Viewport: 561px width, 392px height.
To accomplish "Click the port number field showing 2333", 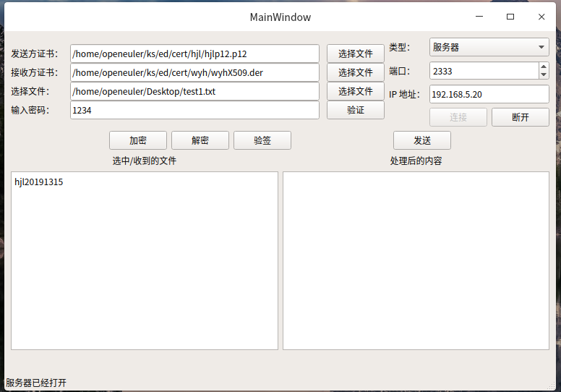I will click(x=484, y=71).
